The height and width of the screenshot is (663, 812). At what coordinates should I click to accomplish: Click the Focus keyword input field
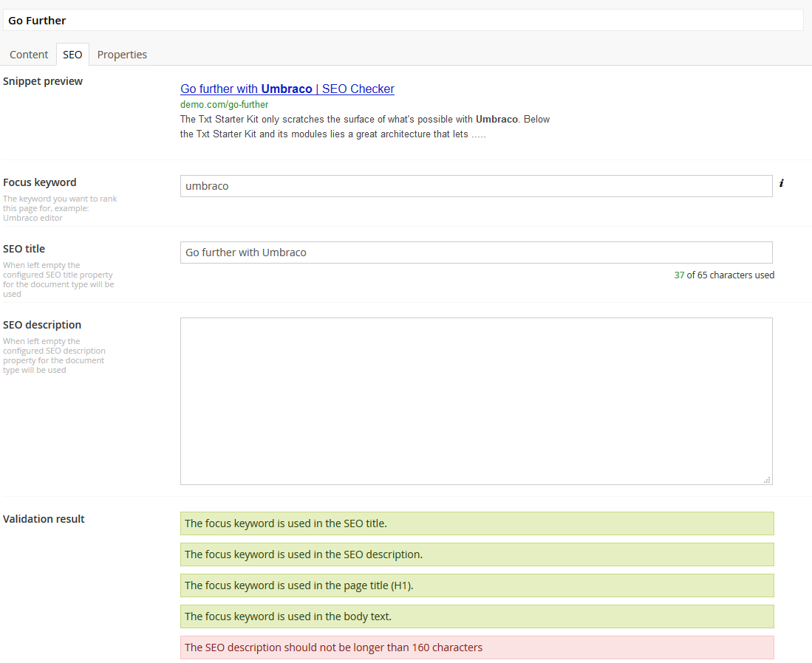[x=476, y=186]
